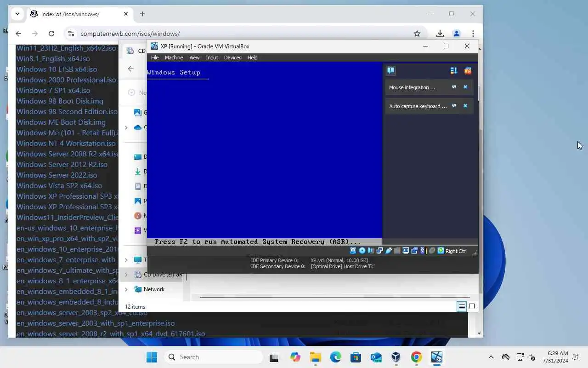The image size is (588, 368).
Task: Expand the This PC tree node
Action: point(126,260)
